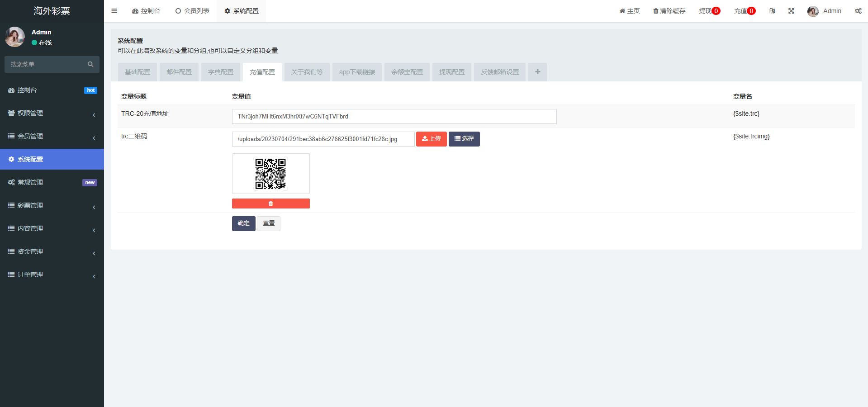Open the 提现配置 tab
The height and width of the screenshot is (407, 868).
[451, 72]
